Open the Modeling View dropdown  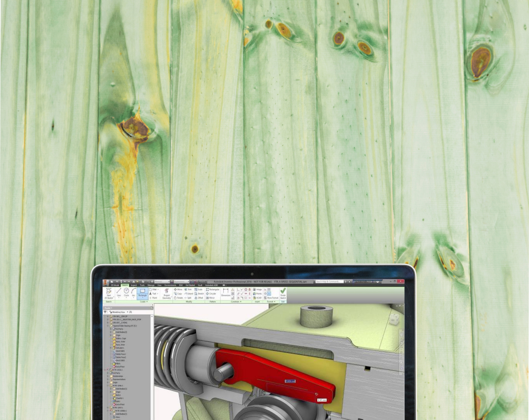pos(128,312)
